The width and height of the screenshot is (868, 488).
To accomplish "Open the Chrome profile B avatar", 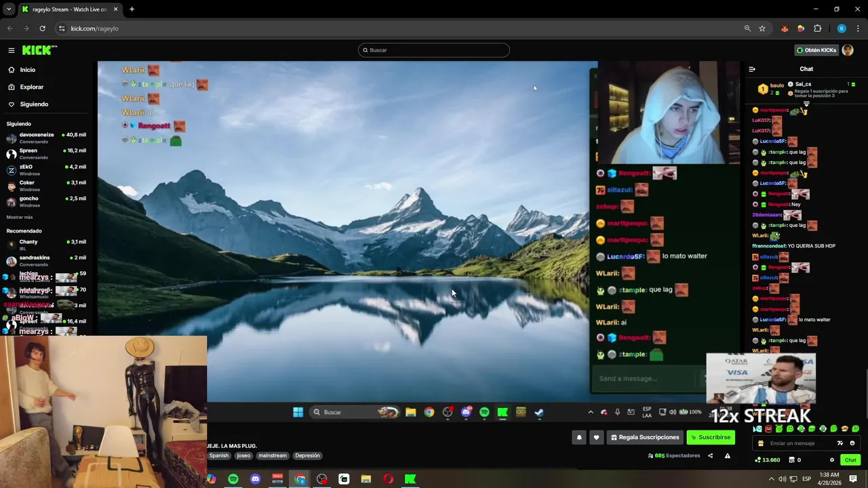I will click(842, 28).
